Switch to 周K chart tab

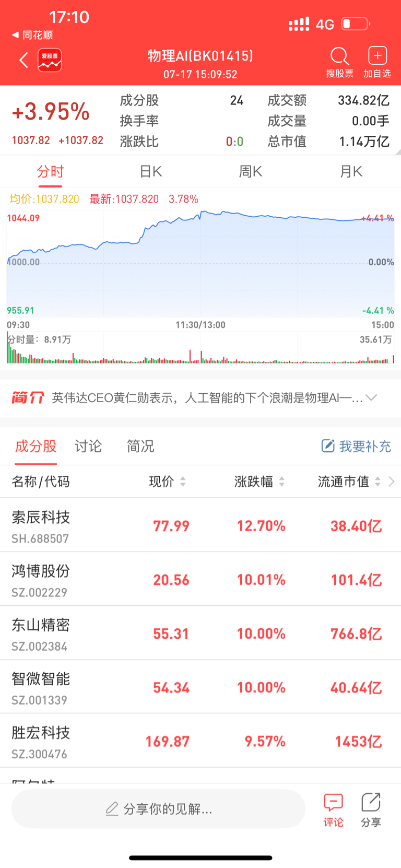(251, 172)
